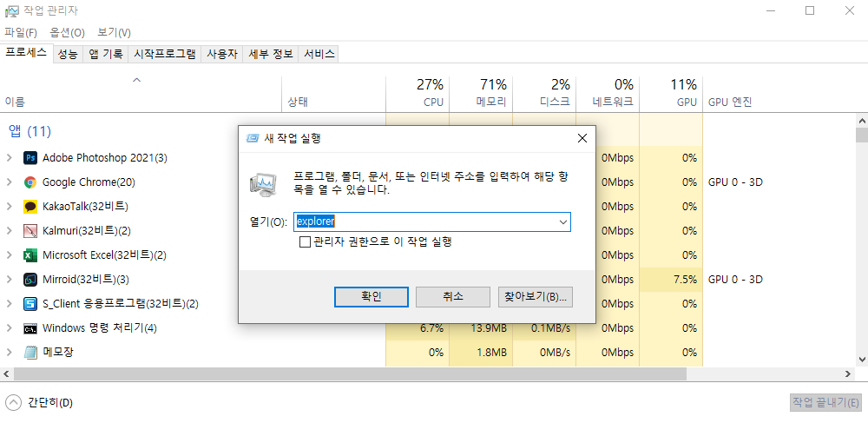Expand the Adobe Photoshop 2021 row
The width and height of the screenshot is (868, 423).
coord(9,158)
